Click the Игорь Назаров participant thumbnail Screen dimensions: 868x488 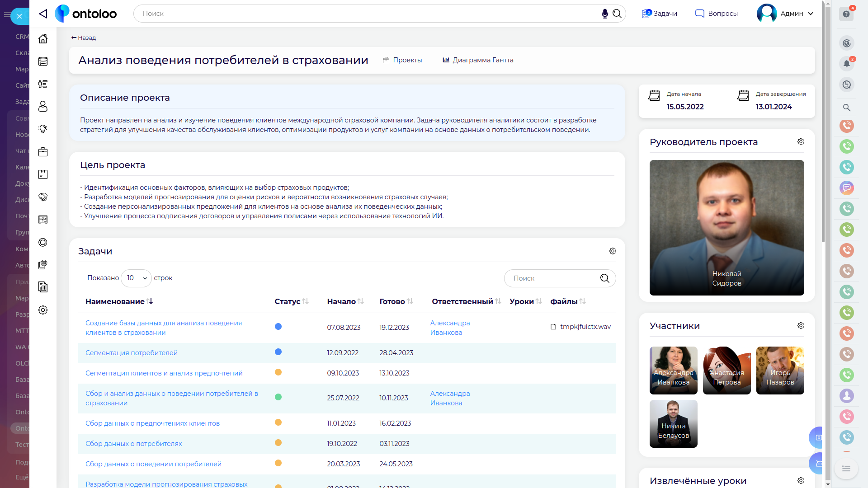(780, 371)
